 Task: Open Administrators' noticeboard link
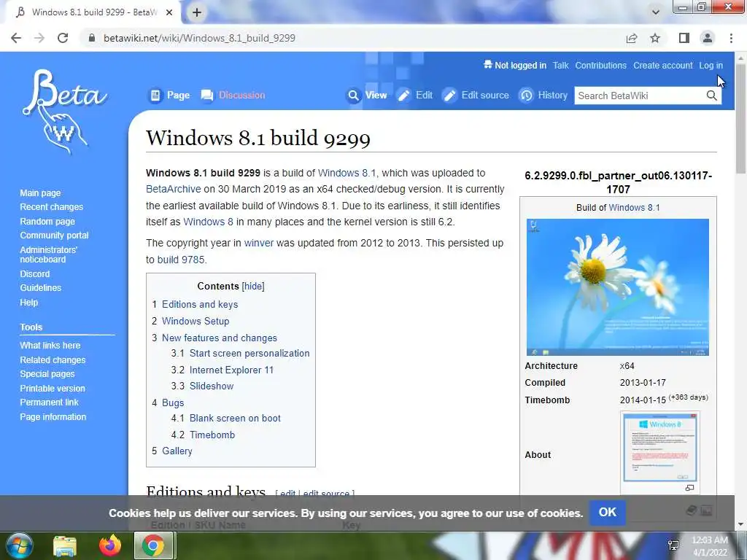coord(48,254)
